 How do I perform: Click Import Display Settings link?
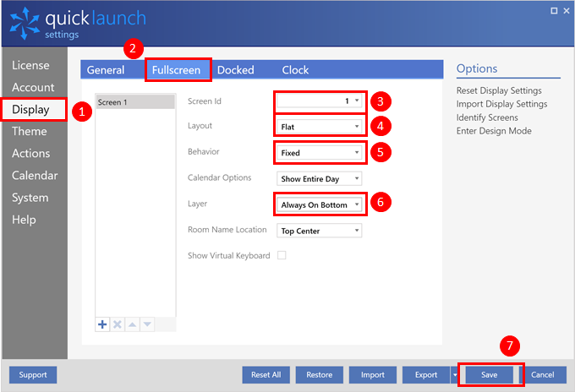coord(501,104)
